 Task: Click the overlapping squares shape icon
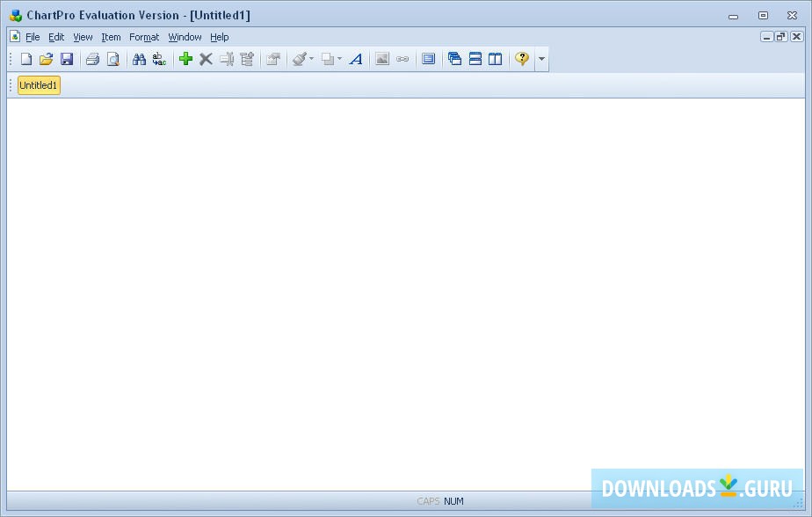pyautogui.click(x=328, y=59)
